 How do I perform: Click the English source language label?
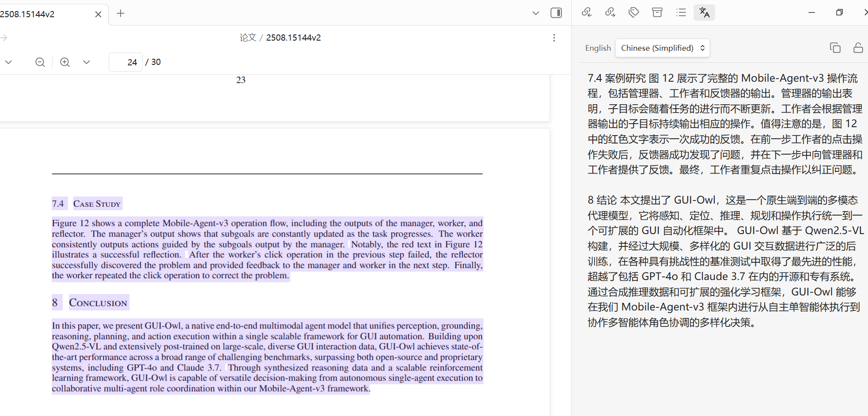[598, 48]
